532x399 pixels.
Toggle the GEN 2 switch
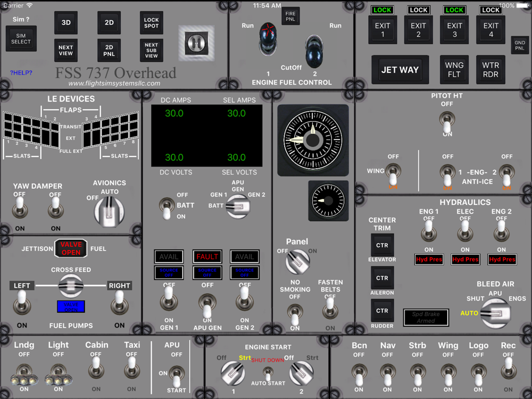coord(244,299)
